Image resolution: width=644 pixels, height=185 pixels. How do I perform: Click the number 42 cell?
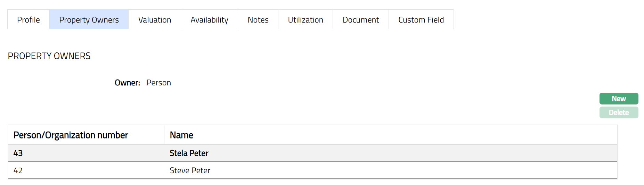[x=18, y=170]
